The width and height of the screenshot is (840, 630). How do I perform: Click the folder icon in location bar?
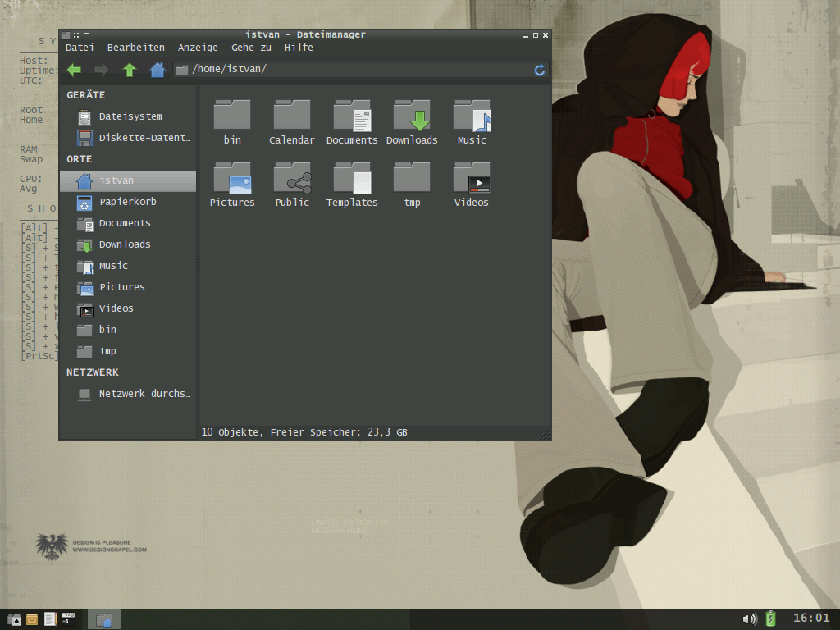click(182, 70)
